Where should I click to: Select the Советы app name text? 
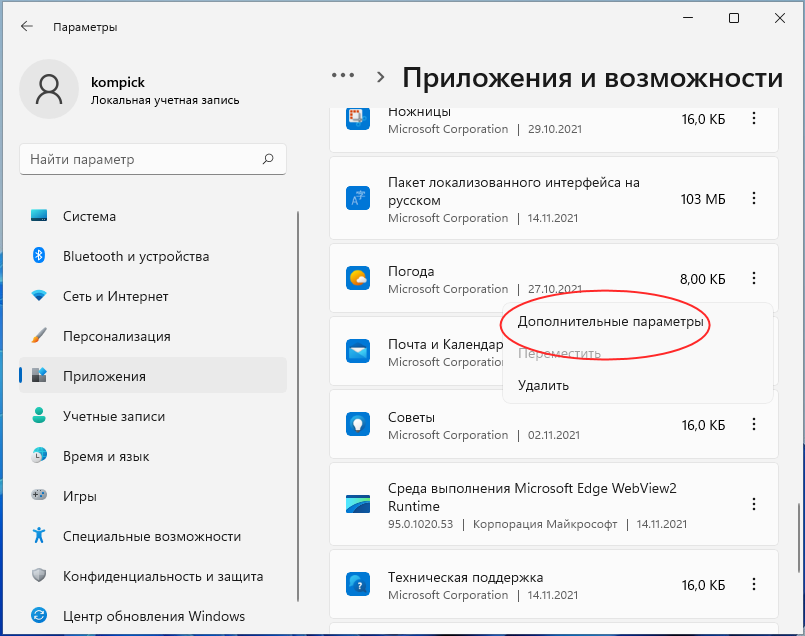pos(411,417)
